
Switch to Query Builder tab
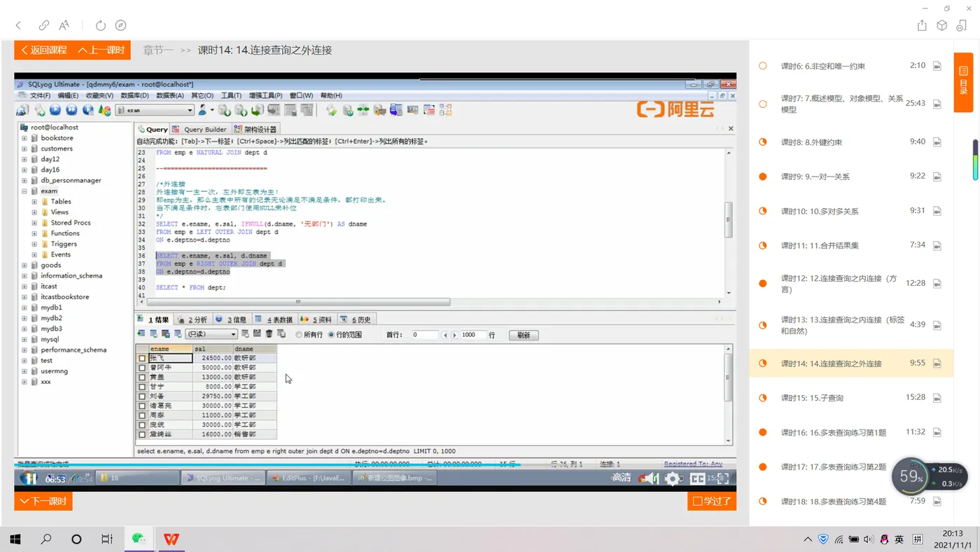coord(200,129)
